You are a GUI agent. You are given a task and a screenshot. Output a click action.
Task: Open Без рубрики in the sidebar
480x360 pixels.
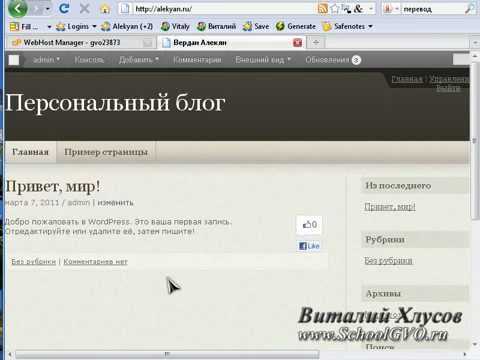pyautogui.click(x=388, y=260)
